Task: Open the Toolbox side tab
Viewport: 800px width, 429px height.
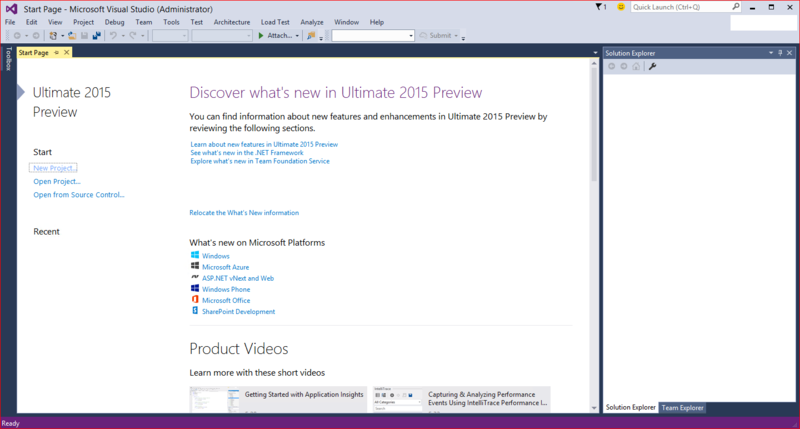Action: 8,59
